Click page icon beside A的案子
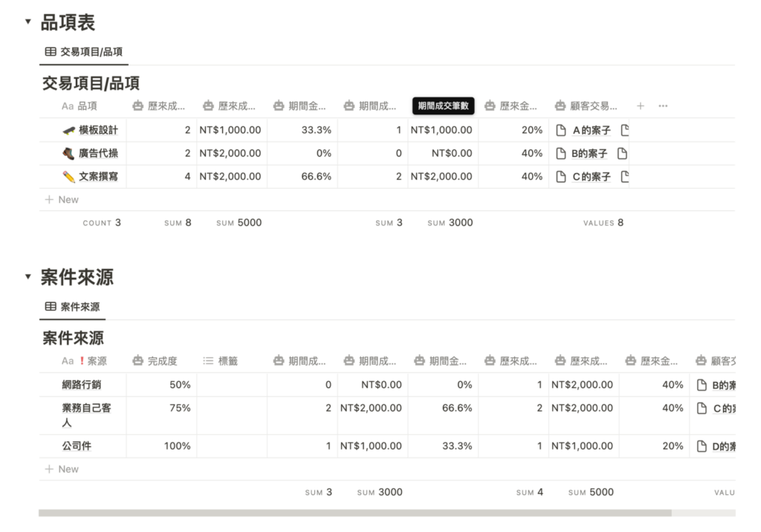 560,130
